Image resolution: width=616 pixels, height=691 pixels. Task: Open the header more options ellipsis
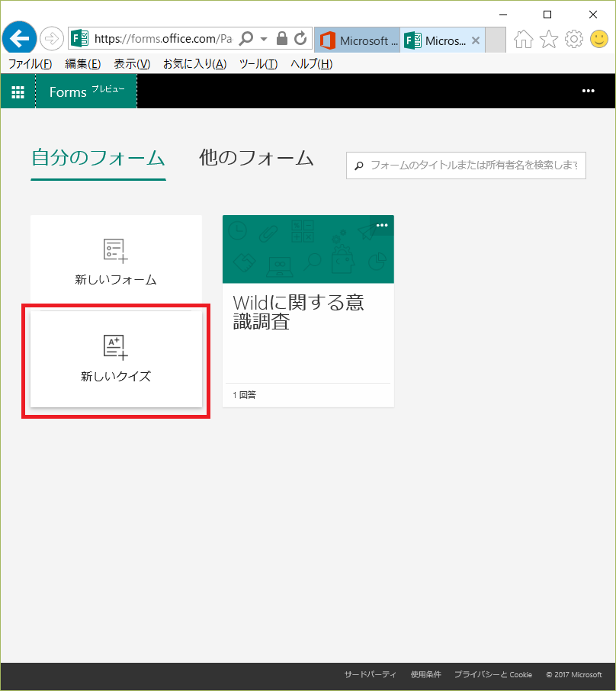coord(589,92)
